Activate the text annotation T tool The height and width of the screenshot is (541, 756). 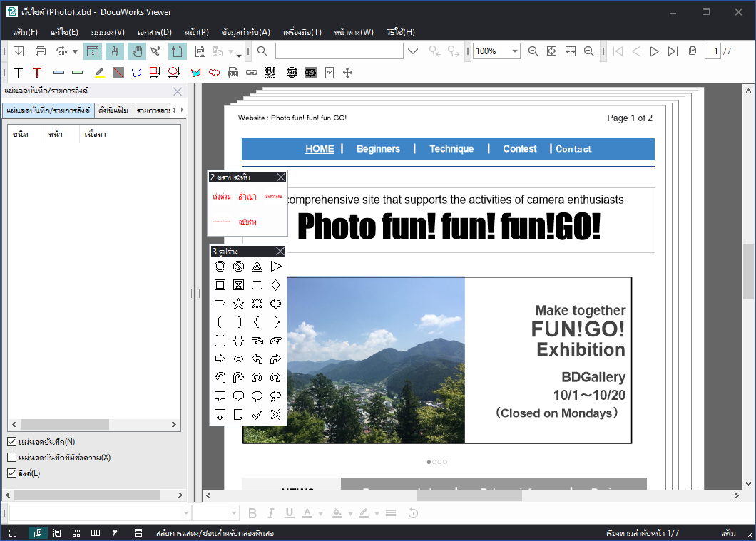pyautogui.click(x=18, y=72)
